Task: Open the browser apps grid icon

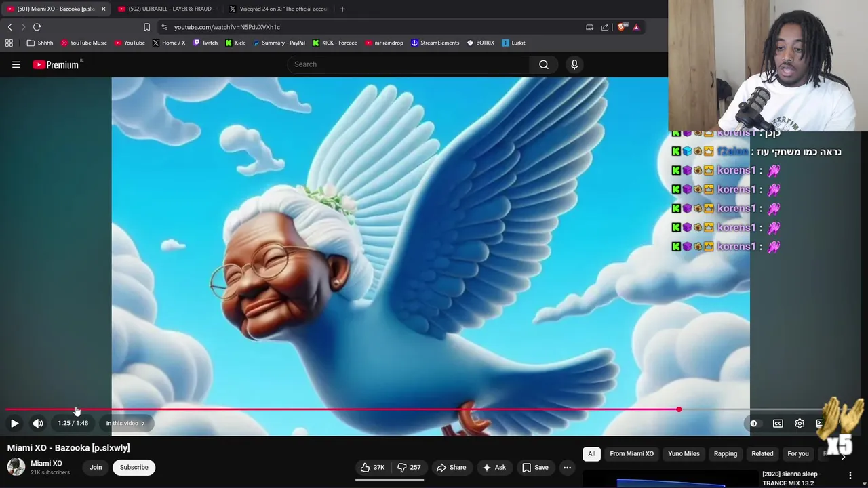Action: pyautogui.click(x=9, y=43)
